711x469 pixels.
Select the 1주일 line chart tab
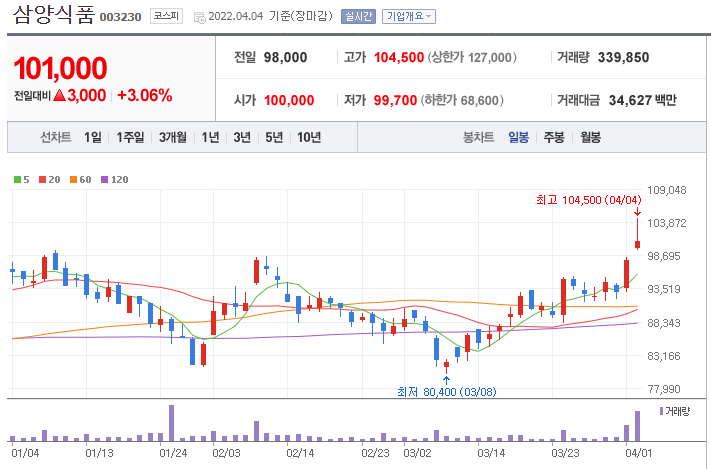130,137
